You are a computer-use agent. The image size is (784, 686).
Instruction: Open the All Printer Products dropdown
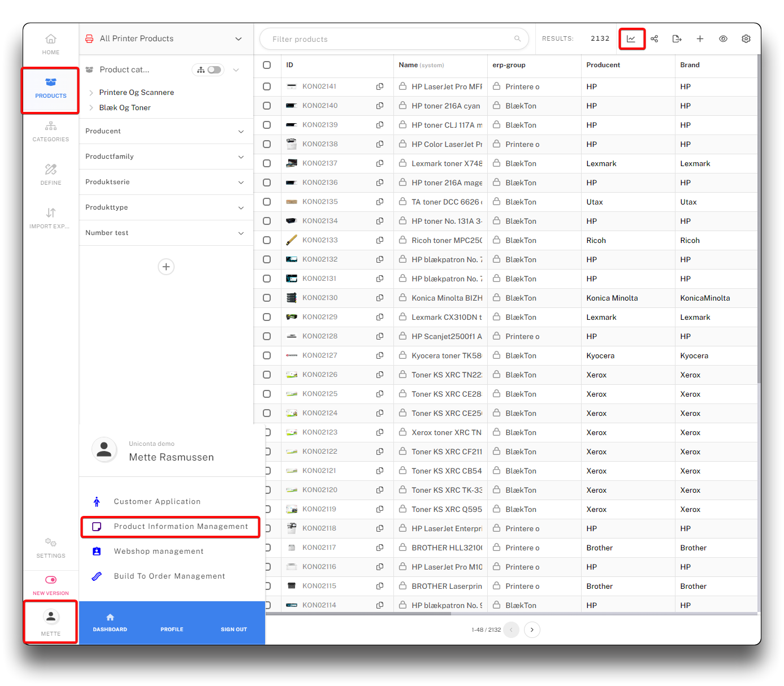[238, 39]
